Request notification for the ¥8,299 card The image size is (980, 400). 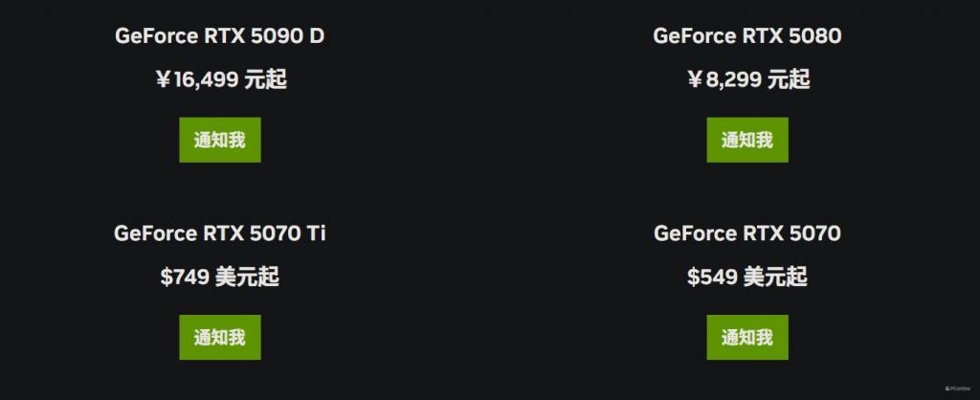point(747,140)
